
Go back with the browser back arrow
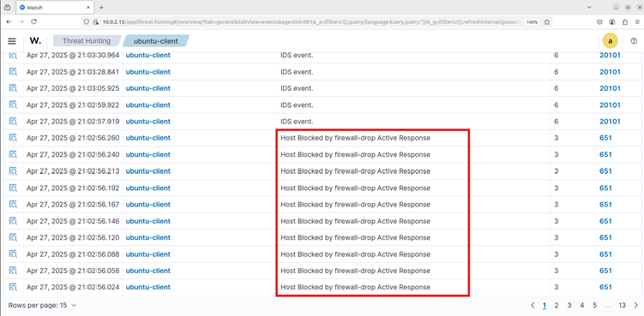[9, 21]
